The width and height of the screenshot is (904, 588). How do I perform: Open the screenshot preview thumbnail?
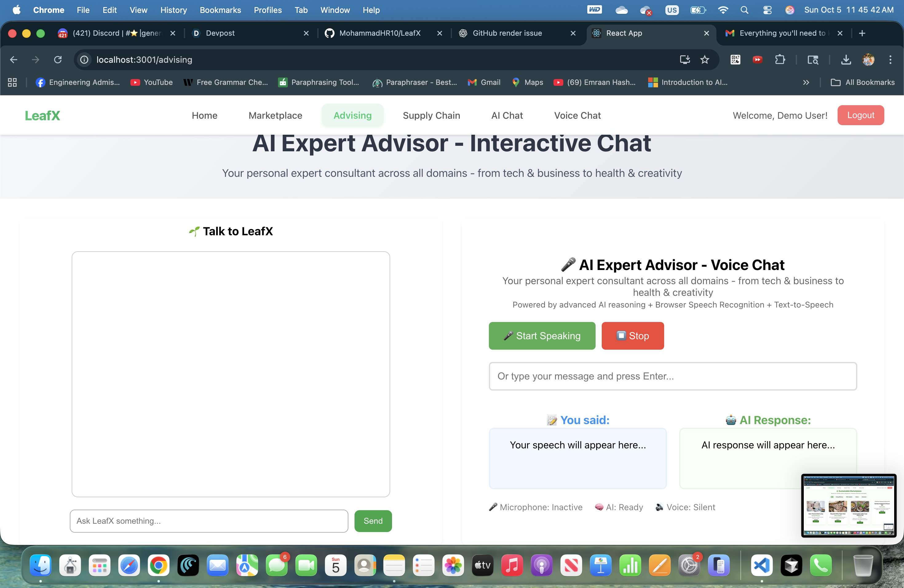point(849,505)
